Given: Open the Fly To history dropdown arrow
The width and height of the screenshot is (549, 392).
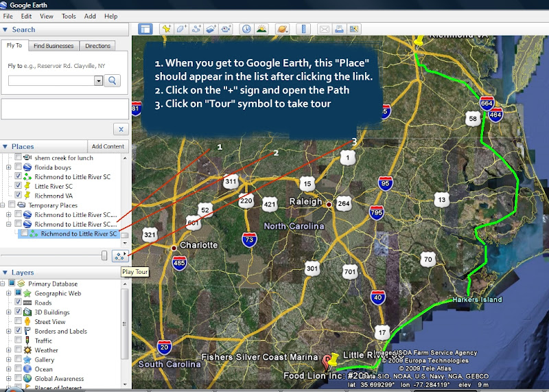Looking at the screenshot, I should [x=98, y=80].
